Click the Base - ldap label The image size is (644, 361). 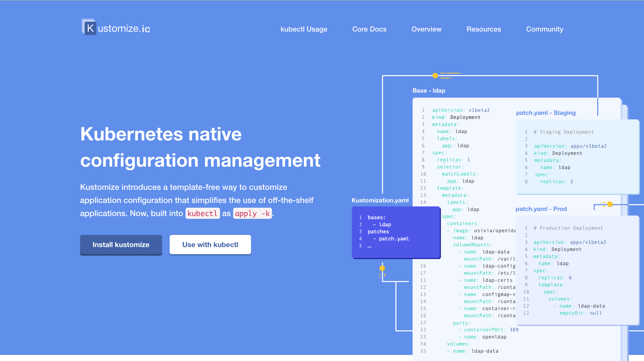tap(429, 91)
